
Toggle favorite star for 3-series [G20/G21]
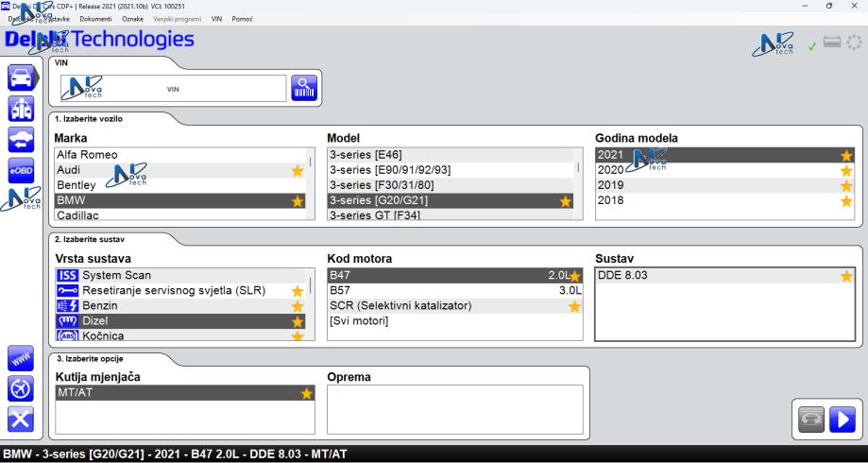tap(565, 201)
